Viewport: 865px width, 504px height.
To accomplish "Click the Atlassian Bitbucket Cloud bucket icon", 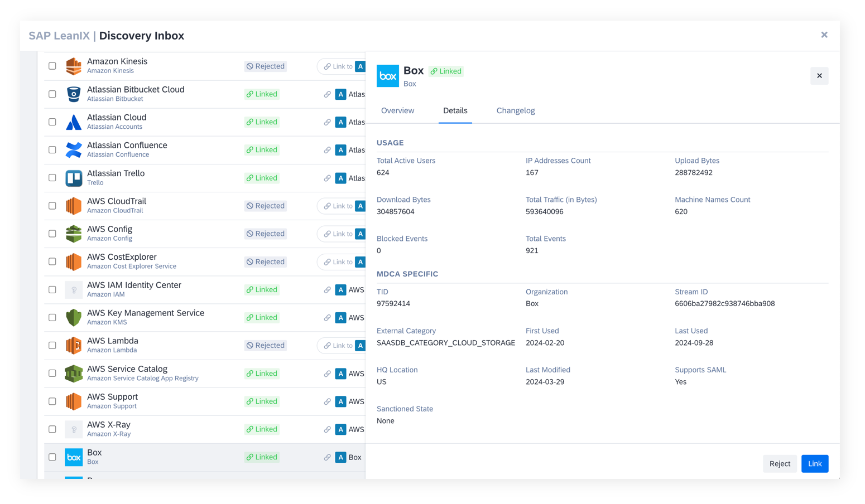I will [74, 94].
